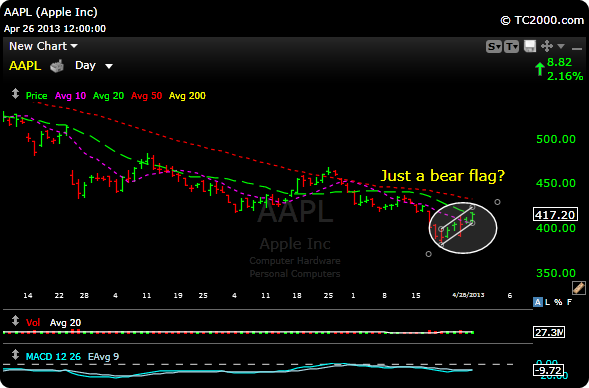Click the MACD 12 26 indicator label
The image size is (589, 388).
[53, 356]
